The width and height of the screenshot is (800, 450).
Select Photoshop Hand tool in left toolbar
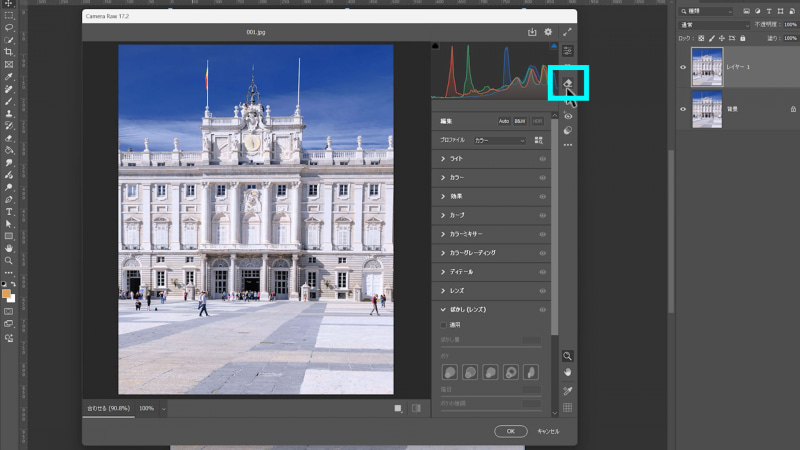9,248
